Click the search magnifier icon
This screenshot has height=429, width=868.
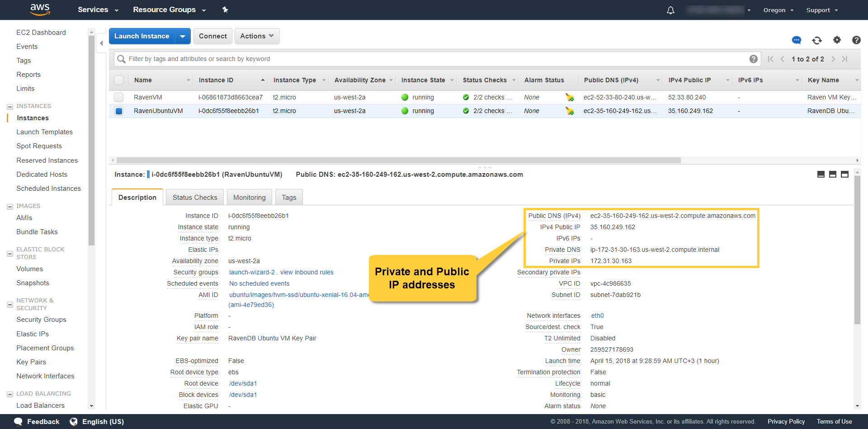pyautogui.click(x=121, y=59)
